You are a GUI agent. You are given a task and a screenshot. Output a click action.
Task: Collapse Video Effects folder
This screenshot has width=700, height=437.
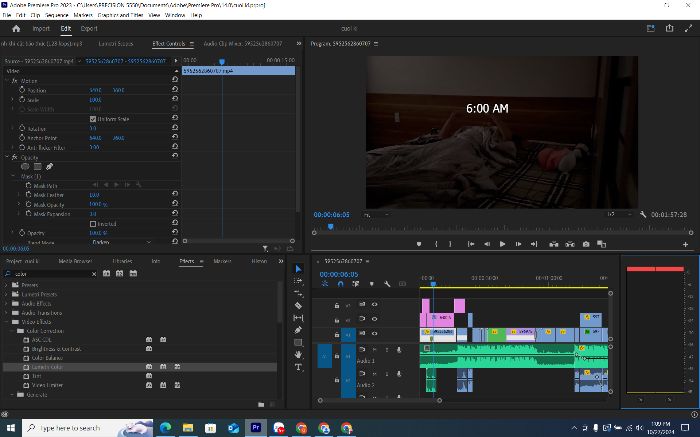point(6,322)
